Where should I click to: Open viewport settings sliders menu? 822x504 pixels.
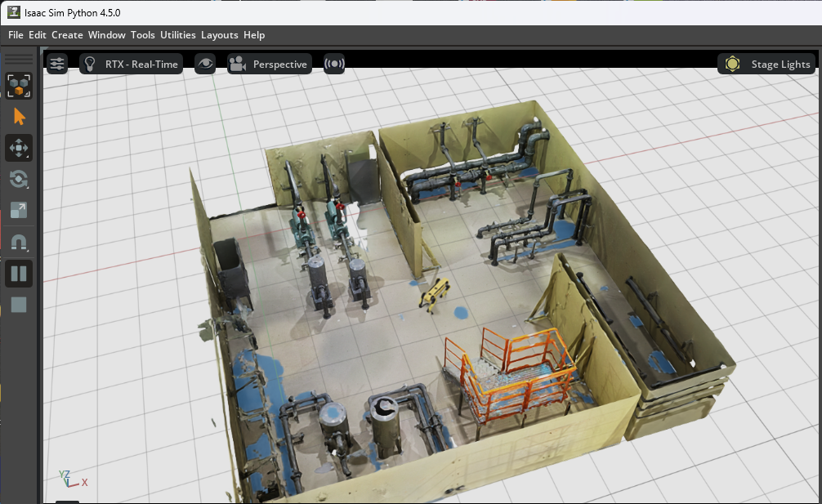[x=57, y=64]
